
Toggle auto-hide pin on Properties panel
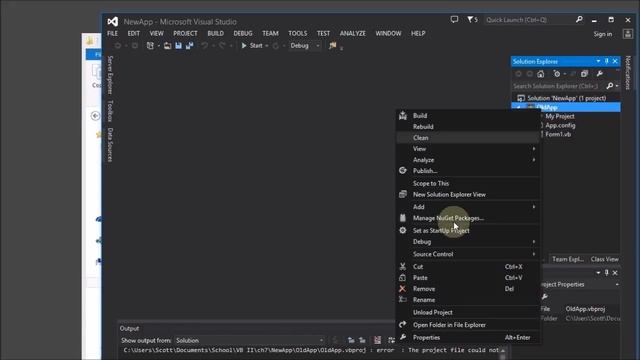click(x=607, y=273)
